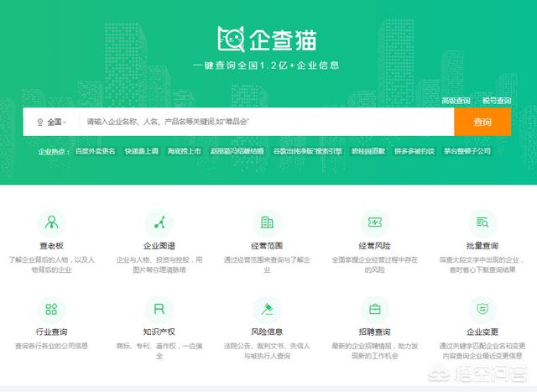Viewport: 537px width, 392px height.
Task: Click the 企业变更 title text
Action: [482, 332]
